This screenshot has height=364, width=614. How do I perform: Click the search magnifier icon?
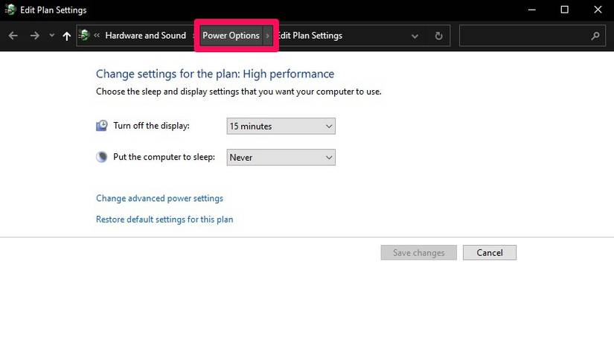click(595, 36)
